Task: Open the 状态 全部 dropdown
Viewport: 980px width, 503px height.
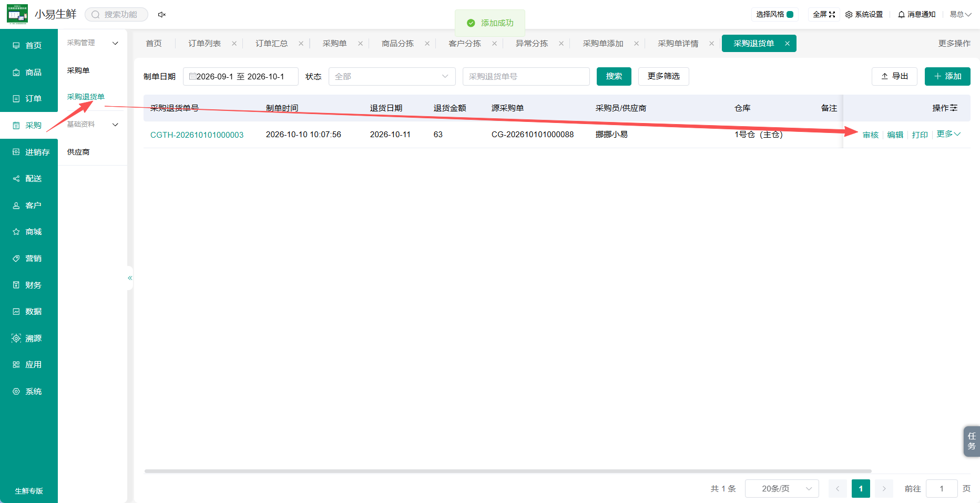Action: (392, 76)
